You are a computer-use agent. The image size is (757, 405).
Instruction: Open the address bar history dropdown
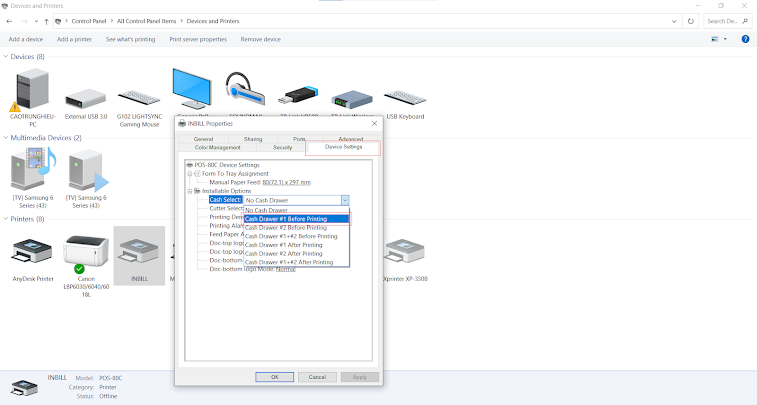point(674,21)
